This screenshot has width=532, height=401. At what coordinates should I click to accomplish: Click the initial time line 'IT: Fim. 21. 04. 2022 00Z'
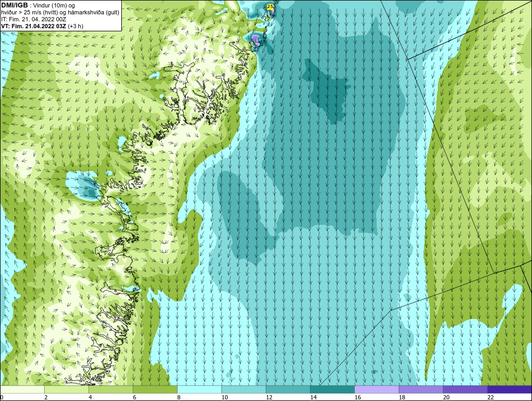point(34,19)
